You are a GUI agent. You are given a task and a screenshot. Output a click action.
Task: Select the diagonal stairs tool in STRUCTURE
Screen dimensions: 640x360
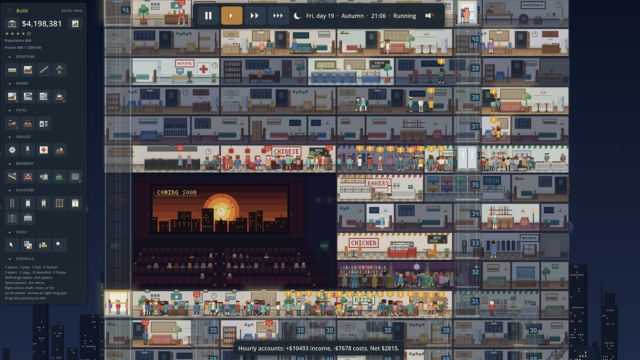(44, 70)
